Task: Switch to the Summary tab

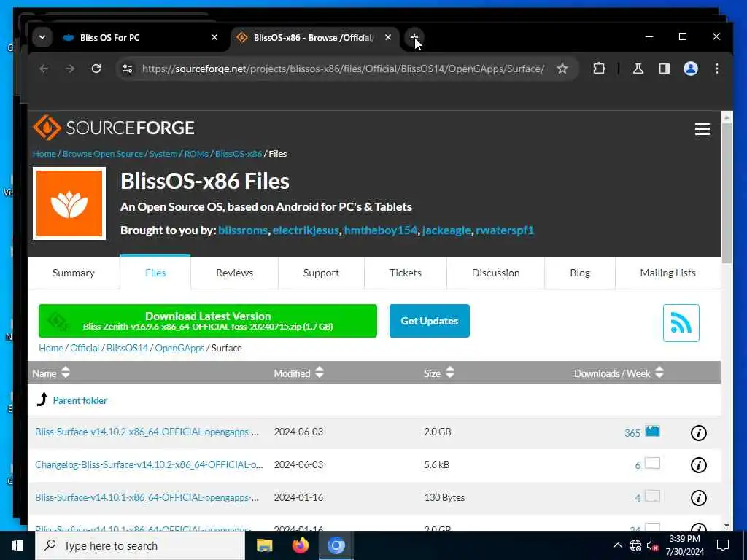Action: (74, 273)
